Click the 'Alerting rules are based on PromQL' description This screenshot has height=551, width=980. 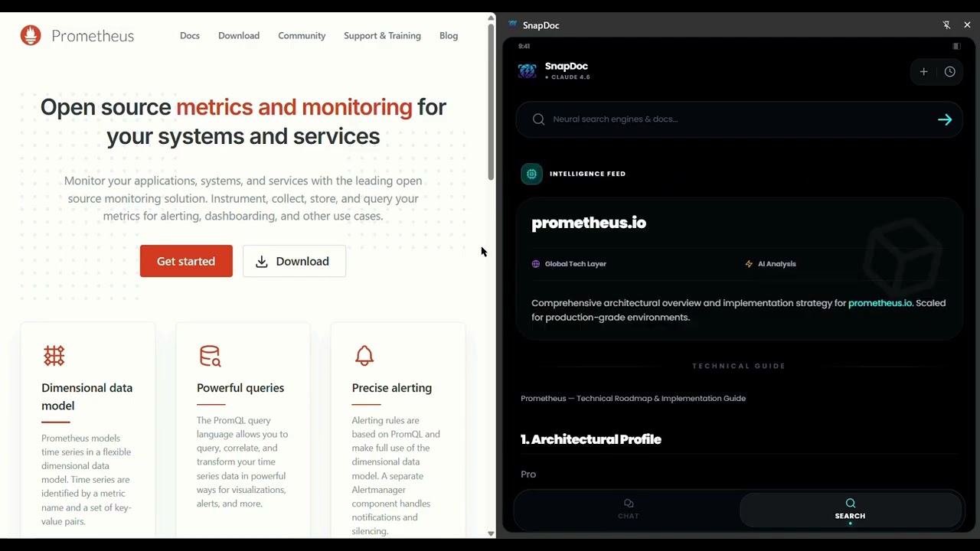[x=397, y=476]
